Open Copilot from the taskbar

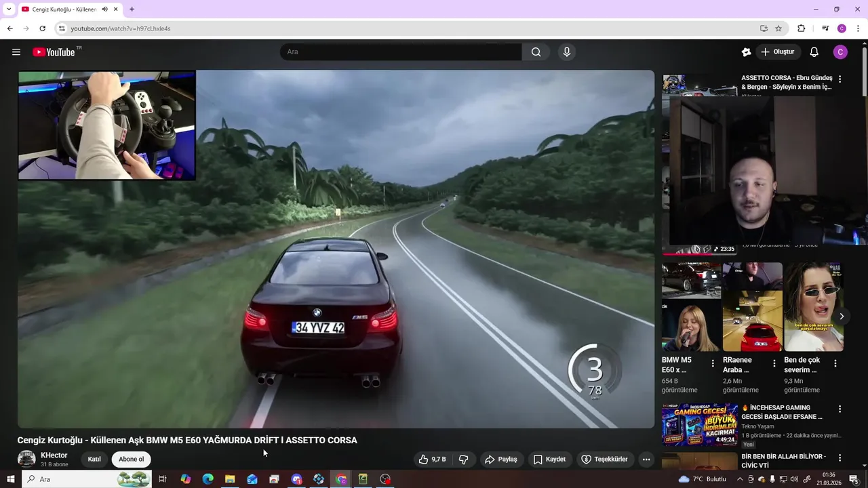point(186,479)
